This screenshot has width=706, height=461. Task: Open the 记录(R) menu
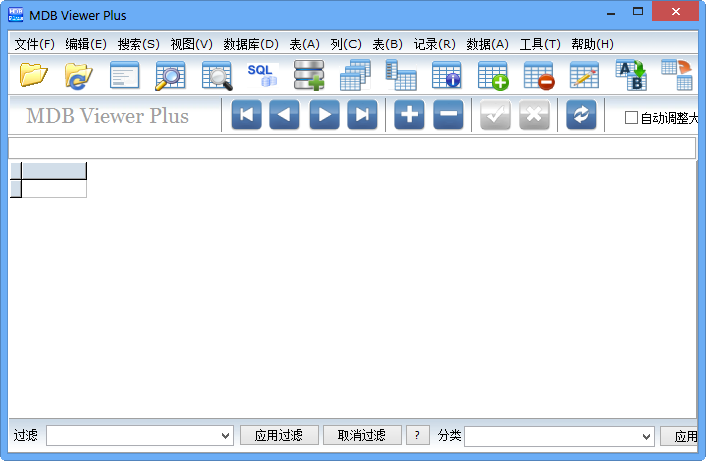434,44
